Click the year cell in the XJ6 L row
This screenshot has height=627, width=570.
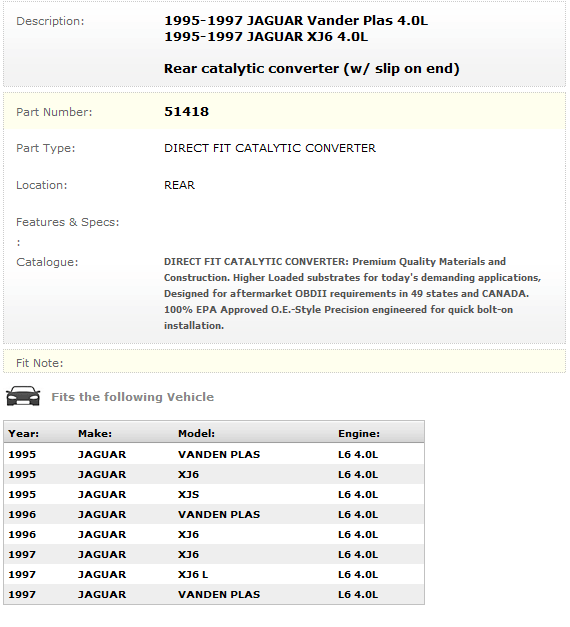pos(22,575)
